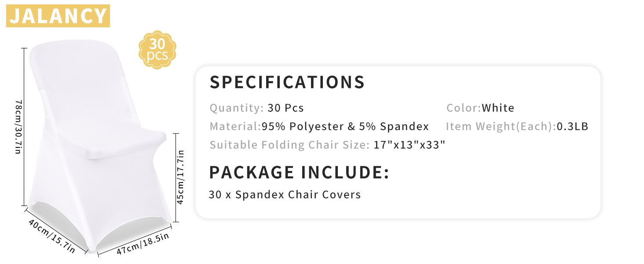
Task: Click the "Suitable Folding Chair Size:" label
Action: pos(289,145)
